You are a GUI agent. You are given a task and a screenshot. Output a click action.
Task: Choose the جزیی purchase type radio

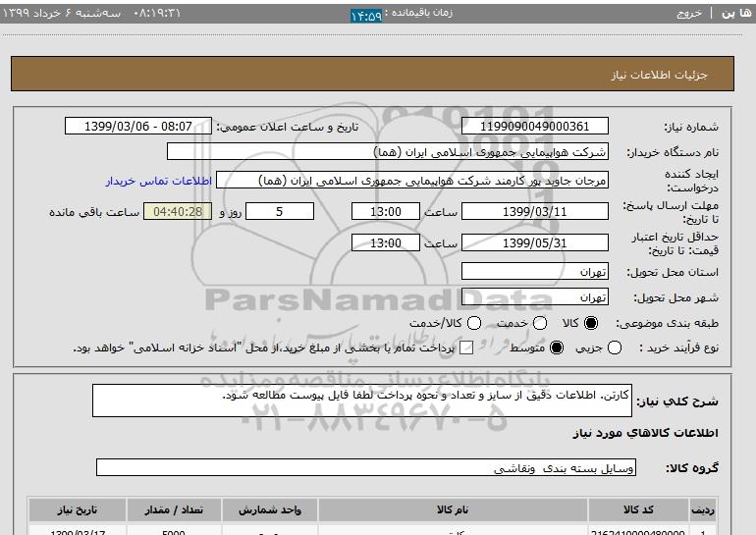click(615, 348)
